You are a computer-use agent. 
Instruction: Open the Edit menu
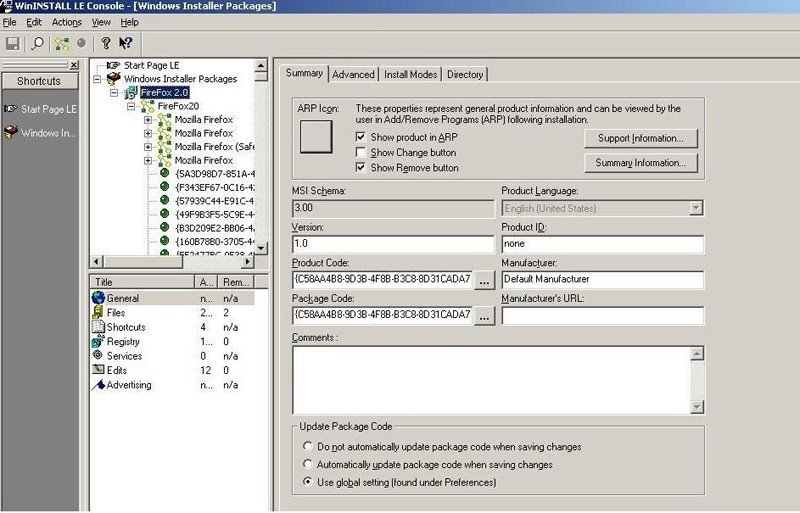click(34, 22)
